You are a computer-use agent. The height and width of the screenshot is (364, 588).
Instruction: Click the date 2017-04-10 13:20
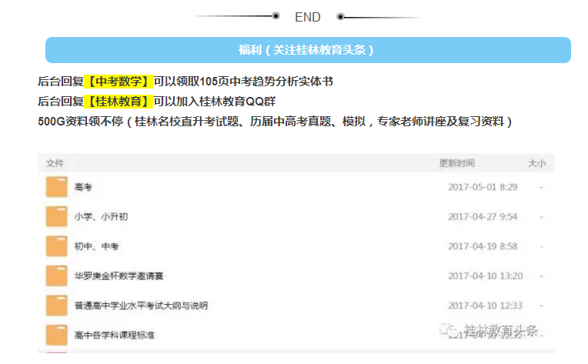point(485,276)
